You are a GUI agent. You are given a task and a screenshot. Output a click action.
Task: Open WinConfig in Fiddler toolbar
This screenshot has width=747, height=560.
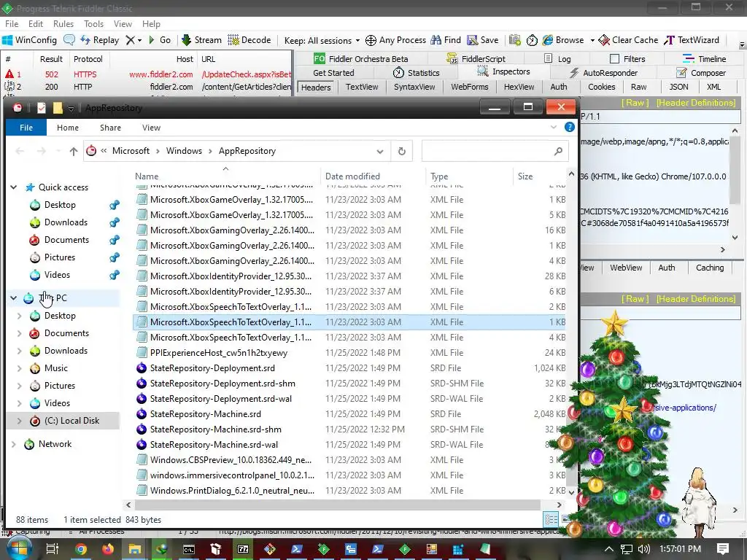(29, 40)
